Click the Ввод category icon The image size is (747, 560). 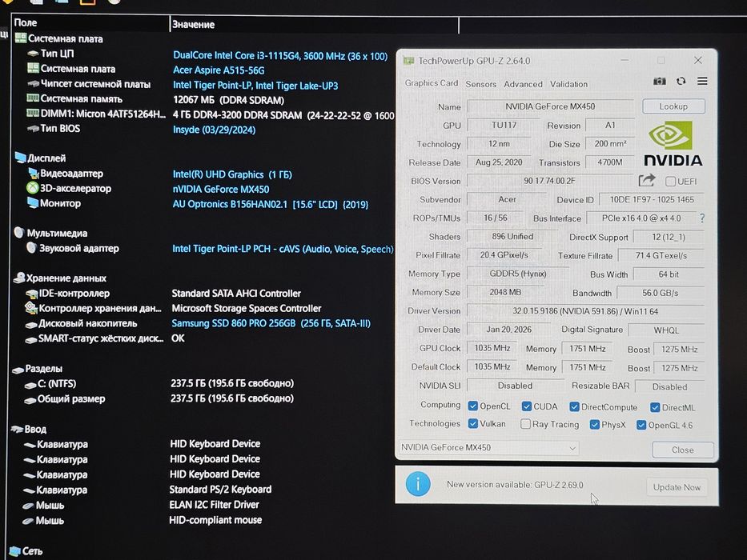[x=17, y=429]
